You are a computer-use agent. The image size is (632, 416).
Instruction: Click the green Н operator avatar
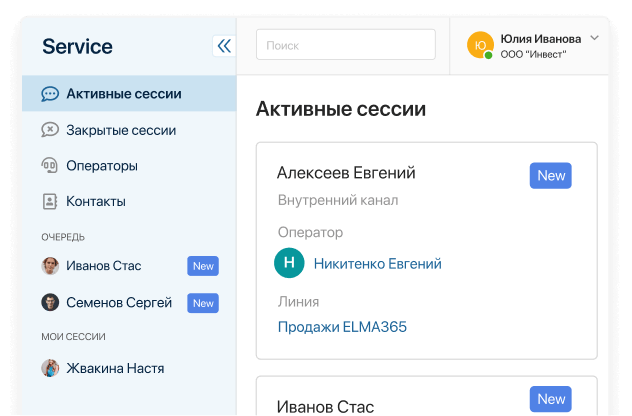coord(289,264)
